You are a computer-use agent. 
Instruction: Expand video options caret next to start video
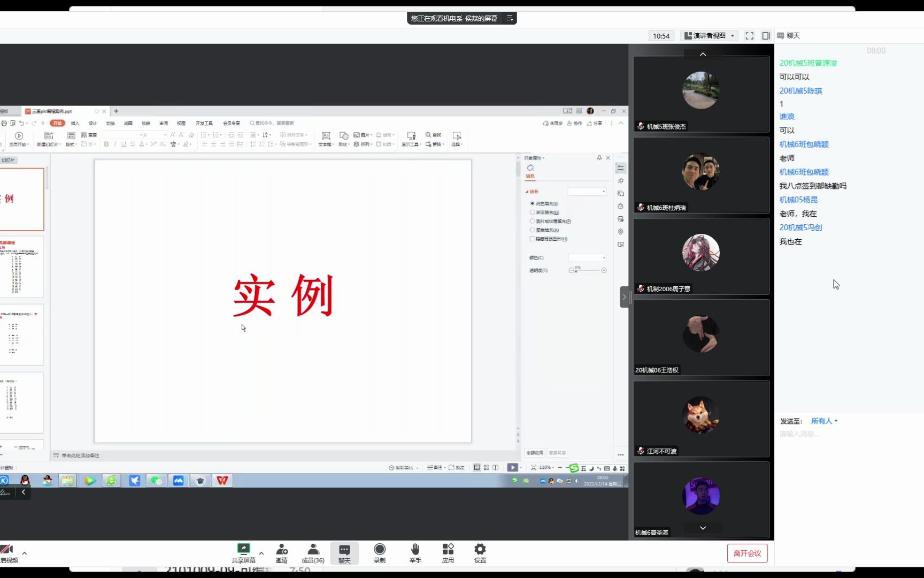25,553
